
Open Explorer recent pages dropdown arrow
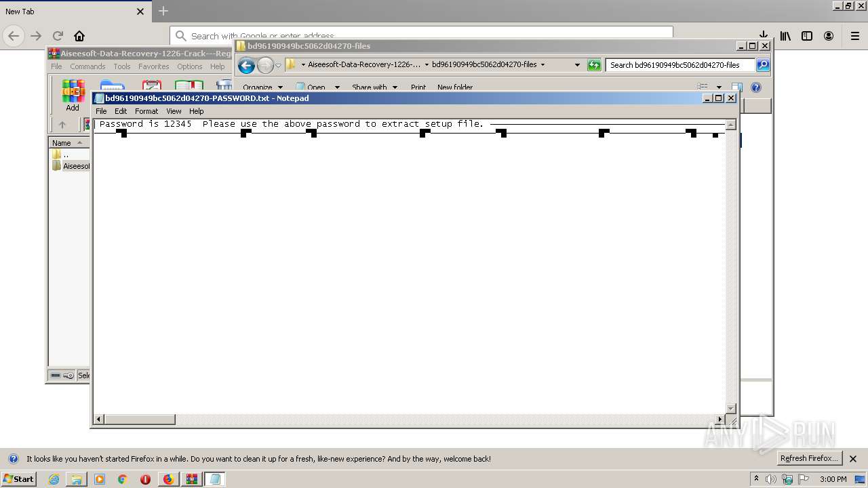pos(278,66)
